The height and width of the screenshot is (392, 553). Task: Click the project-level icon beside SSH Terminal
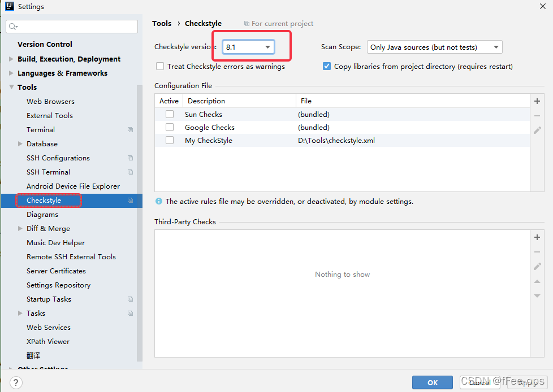(130, 172)
